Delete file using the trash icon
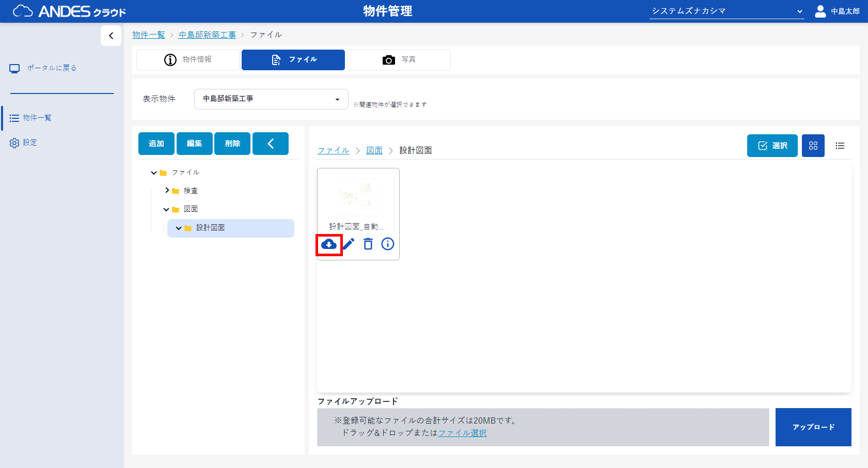Viewport: 868px width, 468px height. (368, 244)
